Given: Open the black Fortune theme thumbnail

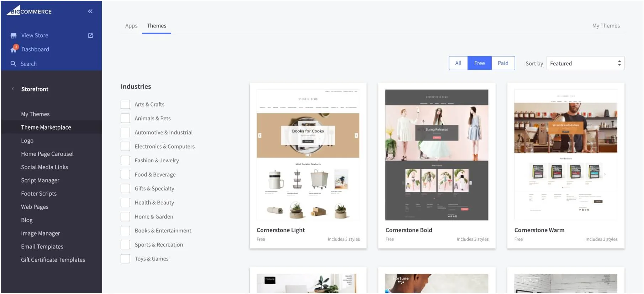Looking at the screenshot, I should tap(308, 283).
